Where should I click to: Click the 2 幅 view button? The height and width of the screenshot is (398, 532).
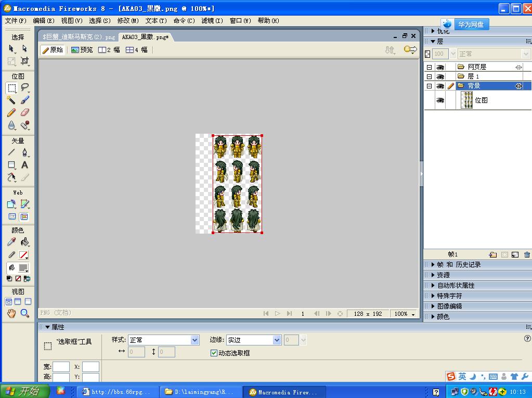pos(109,50)
